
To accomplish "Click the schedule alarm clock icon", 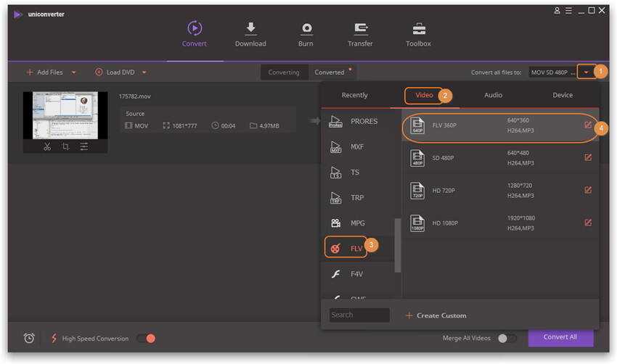I will [x=29, y=338].
